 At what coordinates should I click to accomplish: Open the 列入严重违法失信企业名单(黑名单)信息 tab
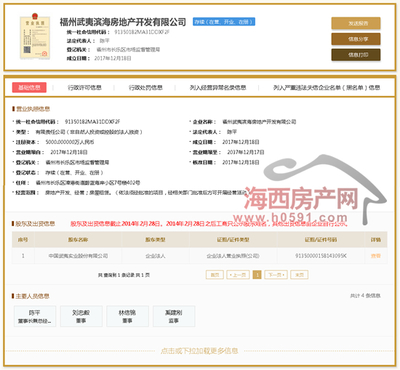[327, 88]
